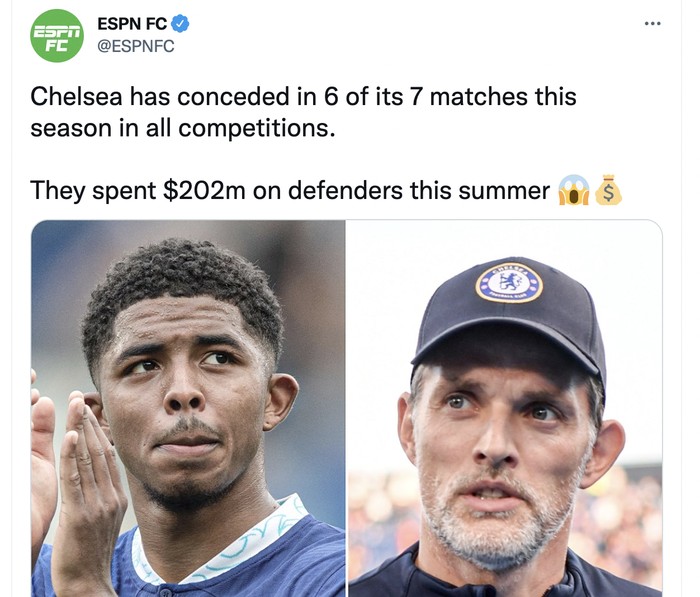Viewport: 700px width, 597px height.
Task: Click the "$202m" amount in the tweet
Action: click(x=203, y=190)
